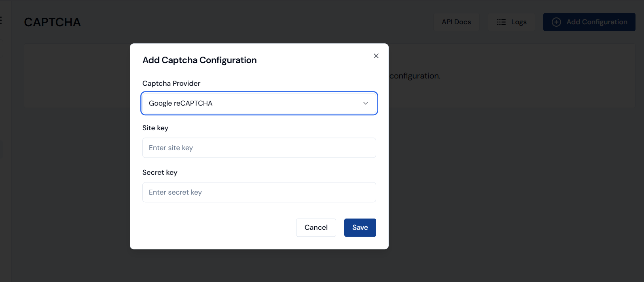View the Logs page

(518, 22)
